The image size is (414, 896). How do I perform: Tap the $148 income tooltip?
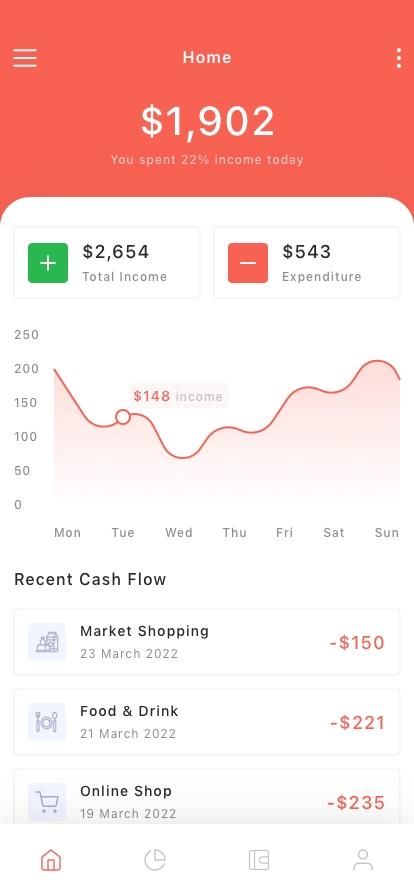point(178,396)
